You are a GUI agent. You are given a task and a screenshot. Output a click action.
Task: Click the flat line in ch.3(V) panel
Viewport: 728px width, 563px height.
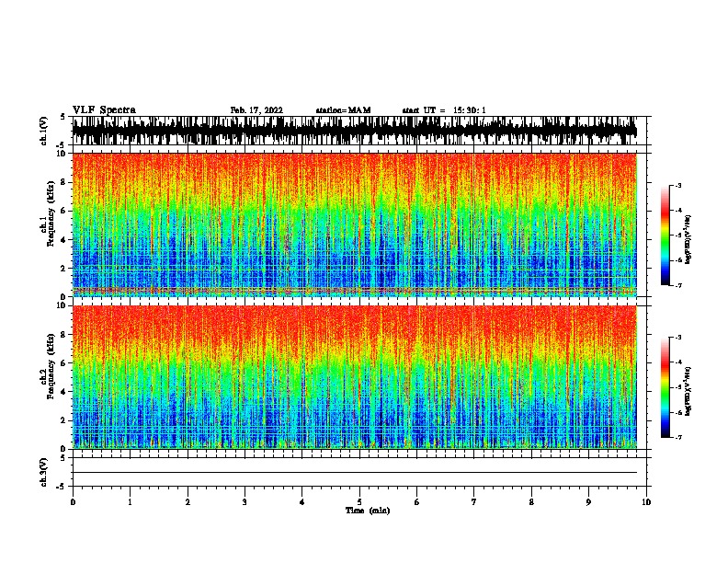[354, 472]
